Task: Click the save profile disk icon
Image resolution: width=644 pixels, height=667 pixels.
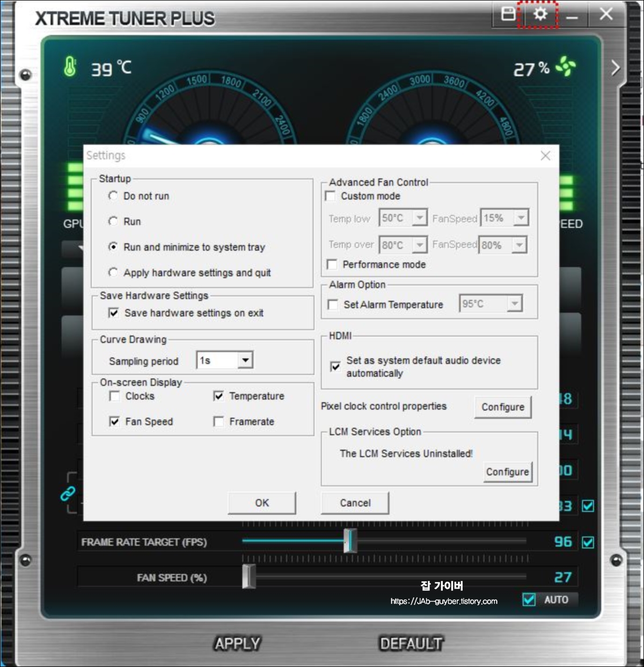Action: 508,14
